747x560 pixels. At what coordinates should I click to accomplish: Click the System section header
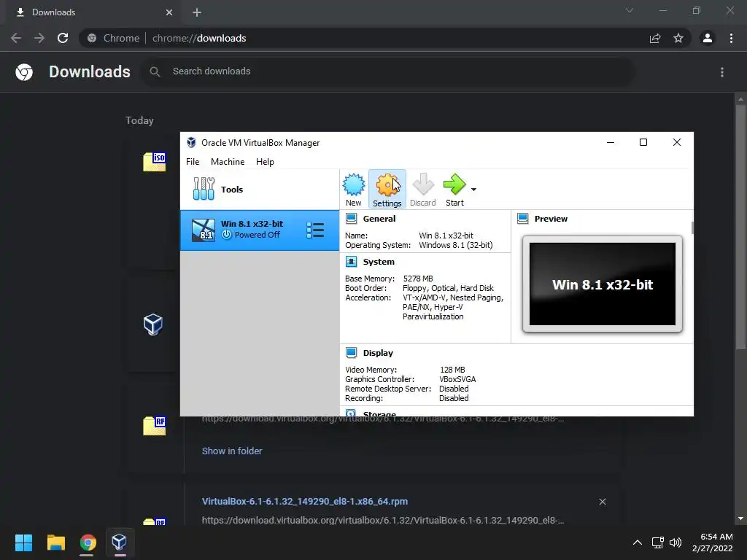point(379,262)
